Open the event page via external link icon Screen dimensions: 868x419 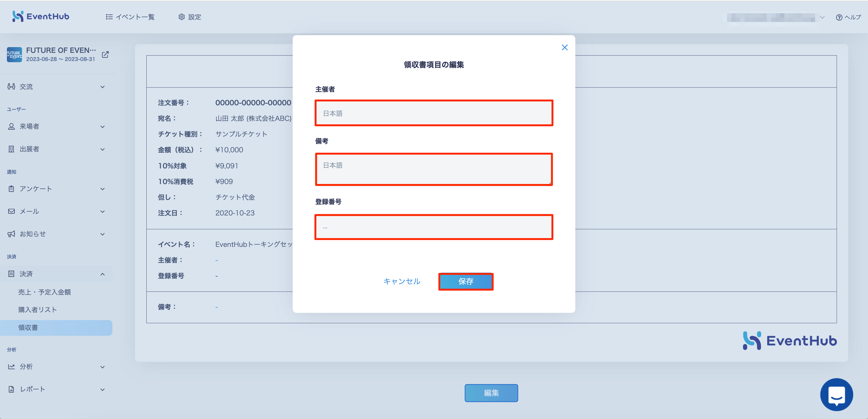point(105,54)
